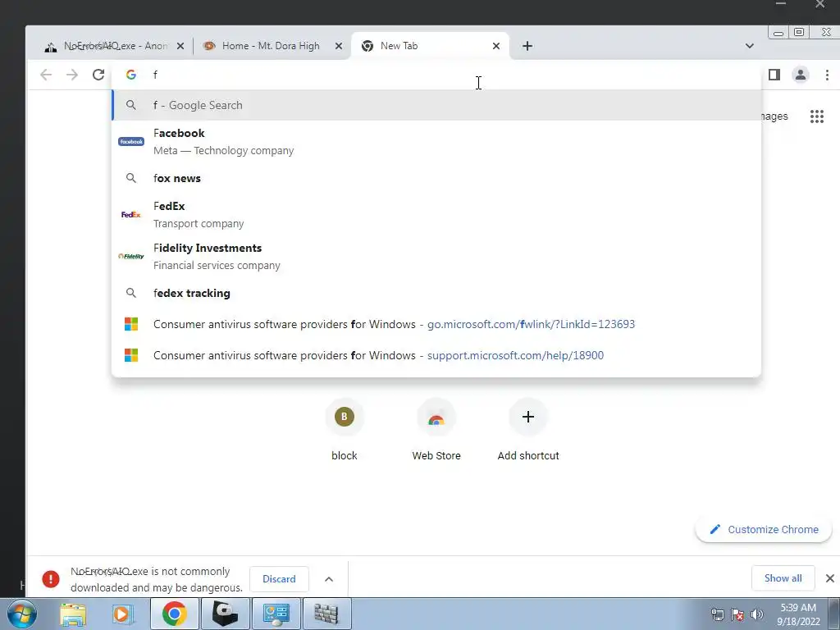Click the FedEx logo icon in suggestions
The height and width of the screenshot is (630, 840).
click(x=131, y=214)
